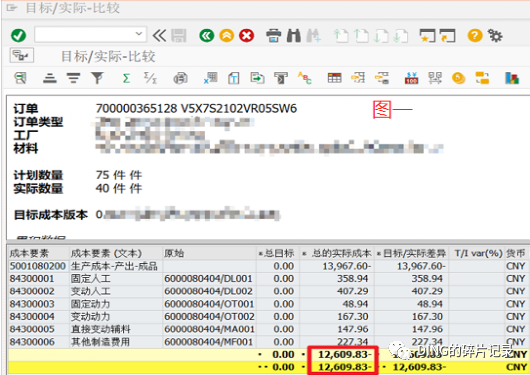Click the red Cancel button
Image resolution: width=530 pixels, height=375 pixels.
(246, 36)
